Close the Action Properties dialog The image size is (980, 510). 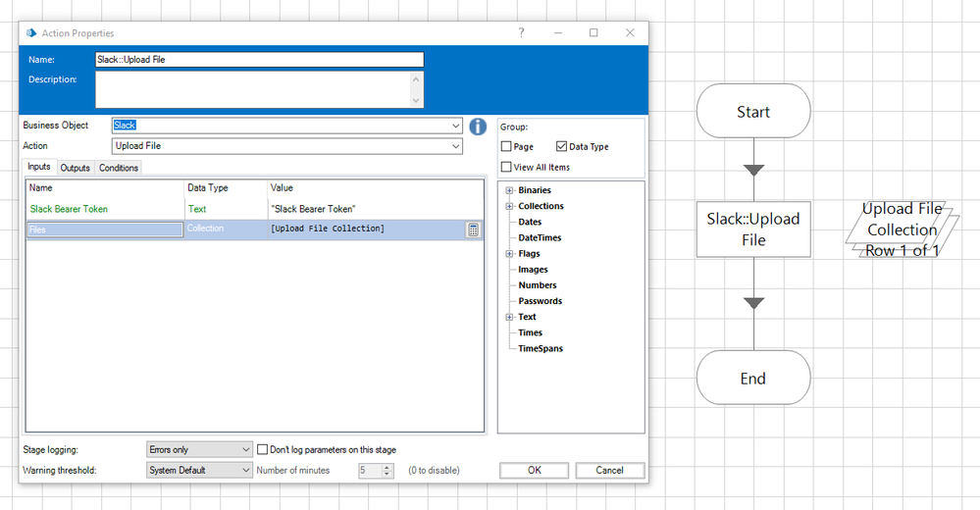(630, 32)
